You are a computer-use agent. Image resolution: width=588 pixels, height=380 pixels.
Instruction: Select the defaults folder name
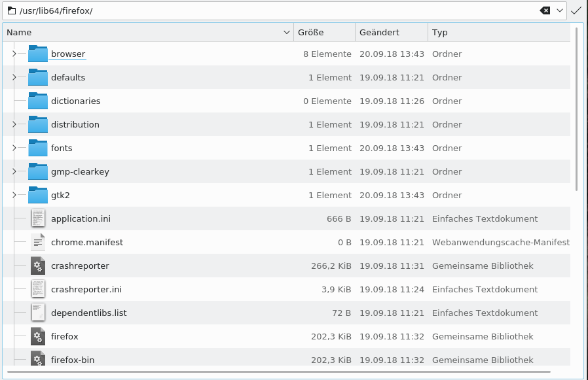[68, 78]
